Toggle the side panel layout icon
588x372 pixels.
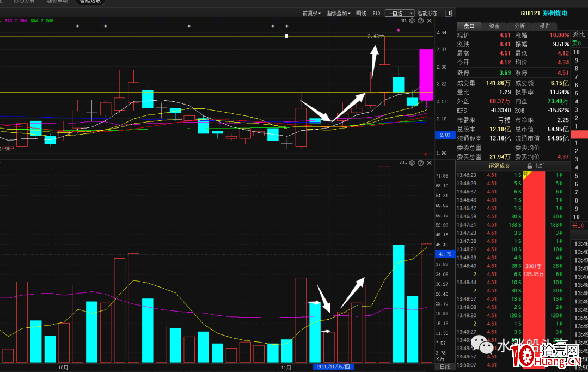tap(448, 13)
